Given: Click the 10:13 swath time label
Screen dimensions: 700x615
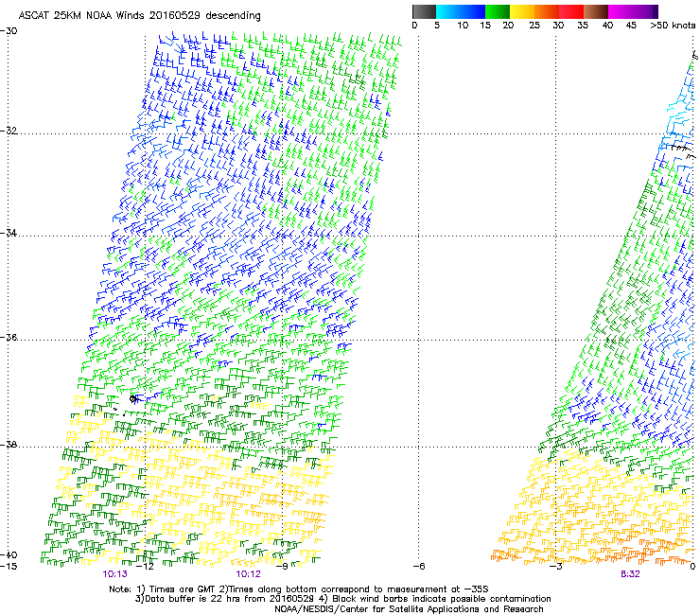Looking at the screenshot, I should click(x=114, y=574).
